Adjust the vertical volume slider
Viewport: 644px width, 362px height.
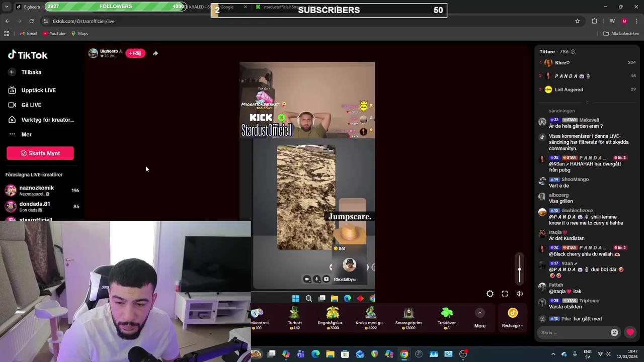[520, 268]
